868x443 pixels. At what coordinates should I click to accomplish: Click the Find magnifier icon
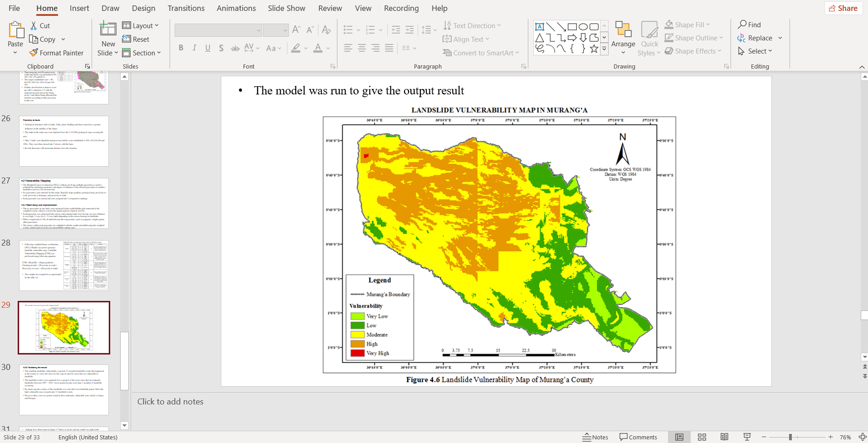(x=742, y=25)
